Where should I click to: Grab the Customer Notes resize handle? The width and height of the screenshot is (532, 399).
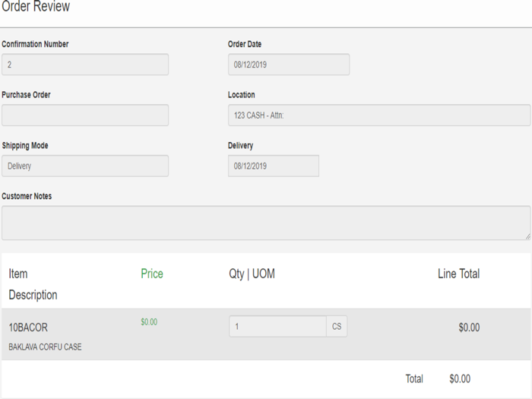pyautogui.click(x=527, y=236)
